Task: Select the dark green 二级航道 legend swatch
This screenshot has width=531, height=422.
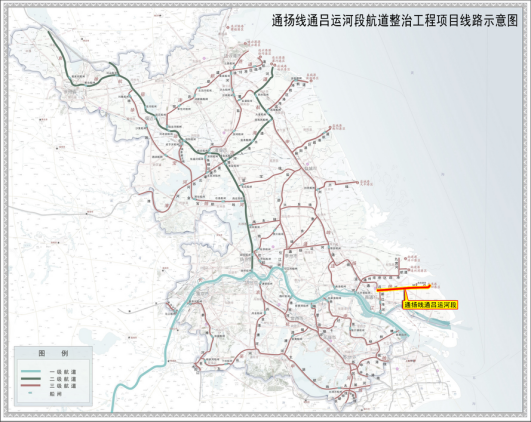Action: [x=30, y=379]
